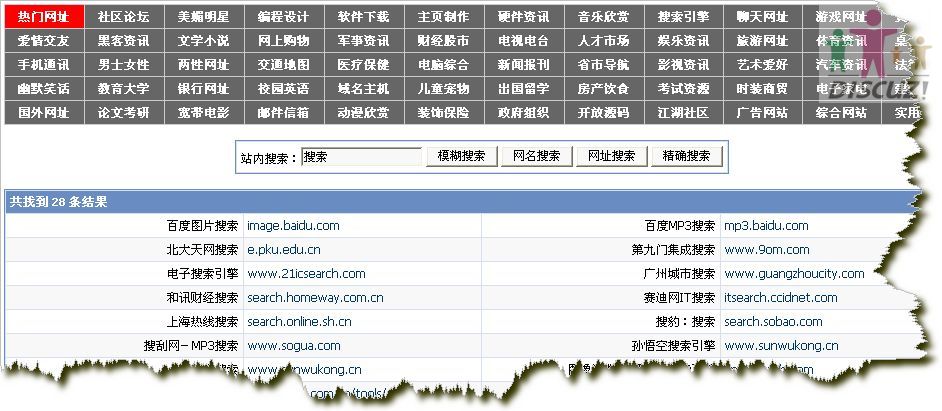The height and width of the screenshot is (411, 942).
Task: Select 装饰保险 category
Action: coord(444,112)
